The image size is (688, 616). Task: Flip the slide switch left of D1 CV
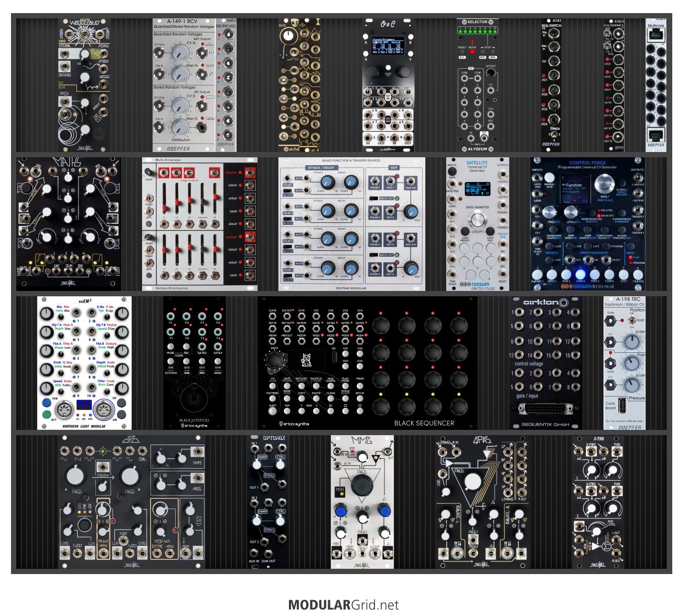[x=287, y=190]
